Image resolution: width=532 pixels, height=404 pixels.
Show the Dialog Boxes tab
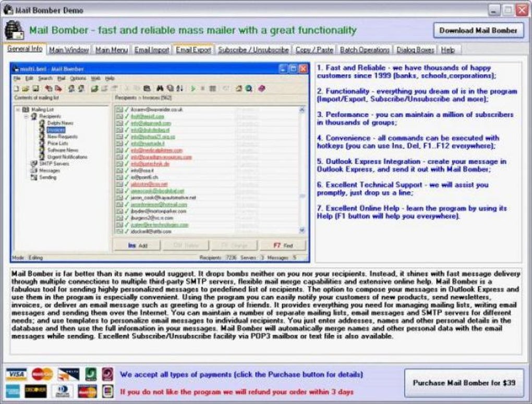[x=415, y=50]
